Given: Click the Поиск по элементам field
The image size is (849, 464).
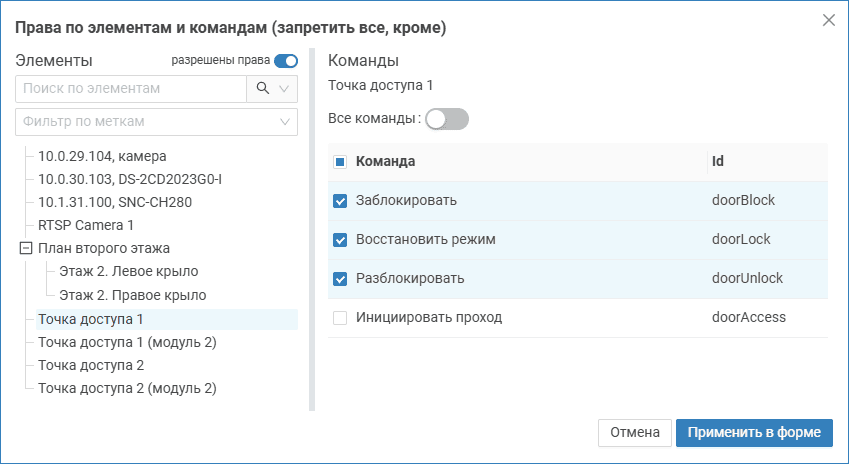Looking at the screenshot, I should [x=130, y=88].
